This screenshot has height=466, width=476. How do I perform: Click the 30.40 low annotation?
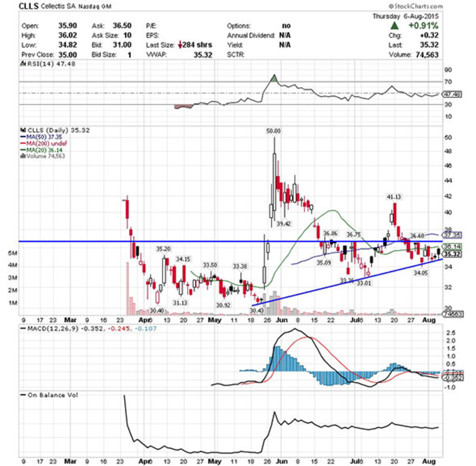click(157, 310)
